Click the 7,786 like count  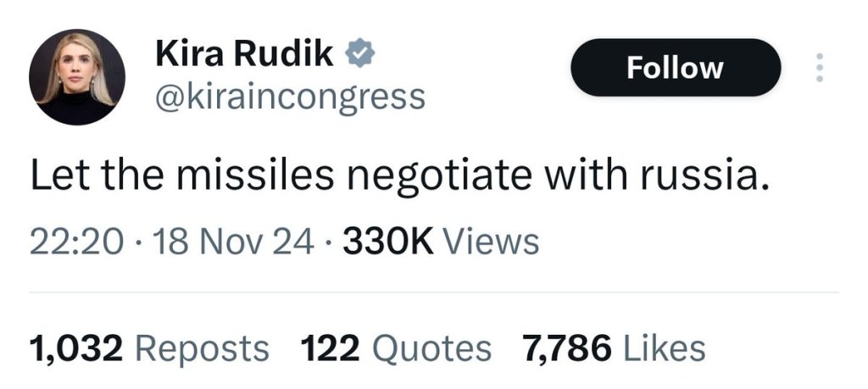pyautogui.click(x=566, y=347)
